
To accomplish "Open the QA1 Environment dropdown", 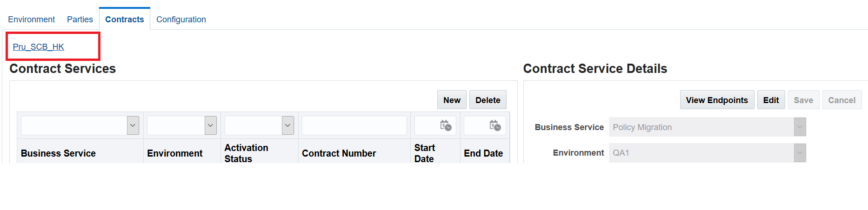I will click(707, 153).
